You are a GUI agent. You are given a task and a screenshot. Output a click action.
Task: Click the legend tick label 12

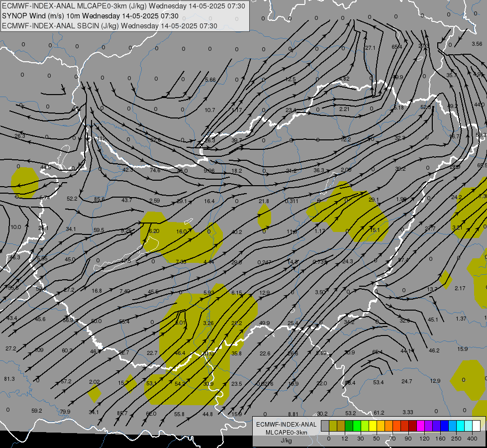[x=345, y=439]
